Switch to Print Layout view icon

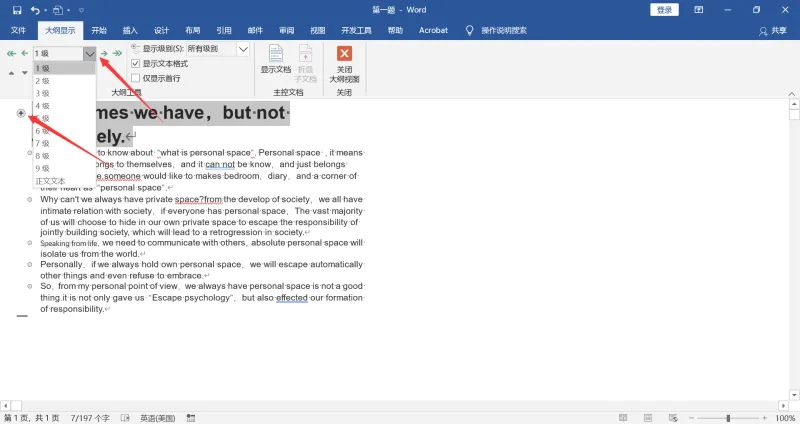(648, 418)
